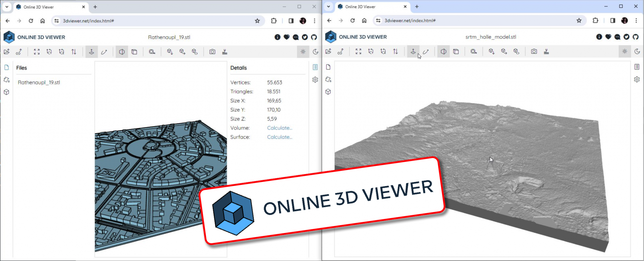
Task: Open Chrome menu in right browser
Action: point(636,20)
